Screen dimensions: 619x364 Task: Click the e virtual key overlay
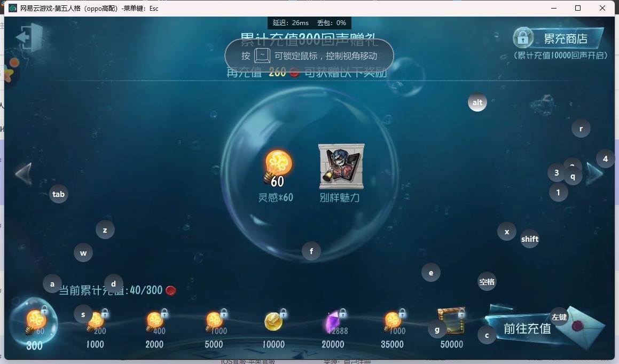click(430, 272)
